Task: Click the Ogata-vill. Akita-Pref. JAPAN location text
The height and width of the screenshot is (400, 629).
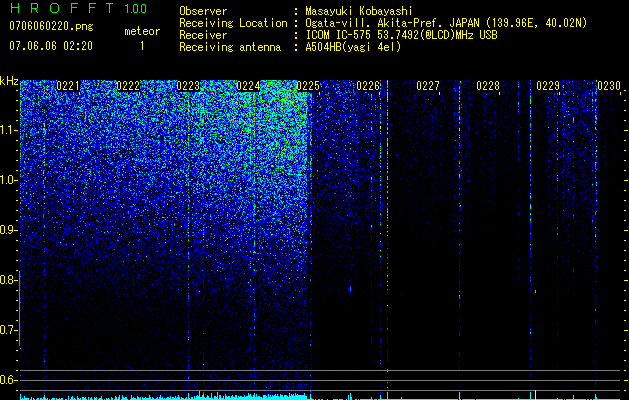Action: tap(446, 24)
